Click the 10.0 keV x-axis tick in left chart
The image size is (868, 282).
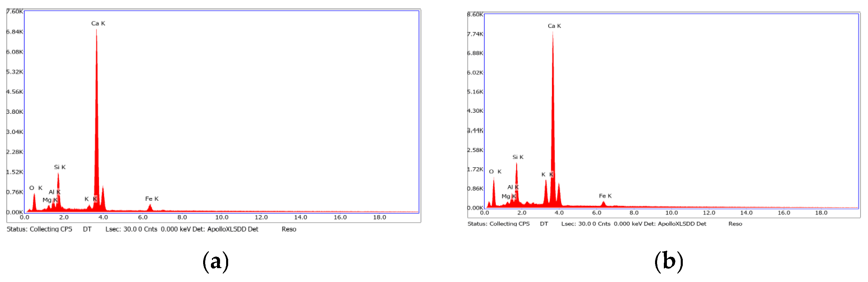222,217
